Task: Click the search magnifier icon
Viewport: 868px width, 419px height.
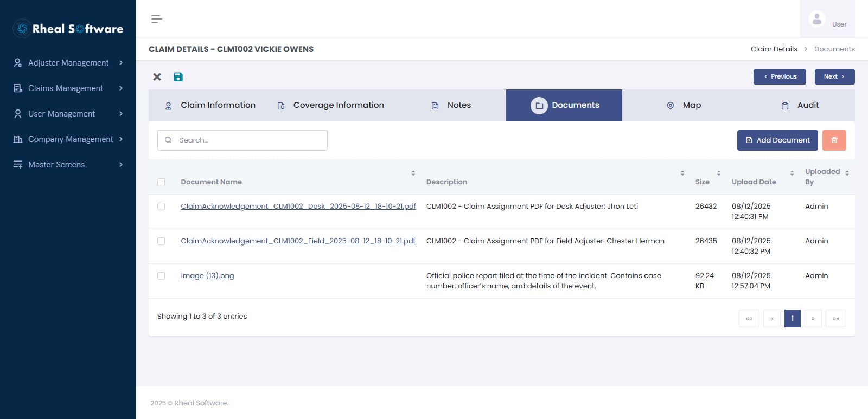Action: pyautogui.click(x=168, y=140)
